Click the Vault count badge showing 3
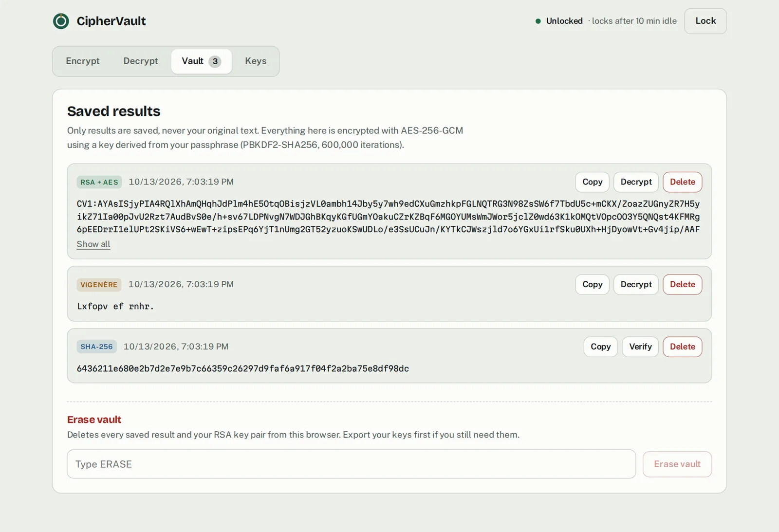The width and height of the screenshot is (779, 532). [215, 61]
